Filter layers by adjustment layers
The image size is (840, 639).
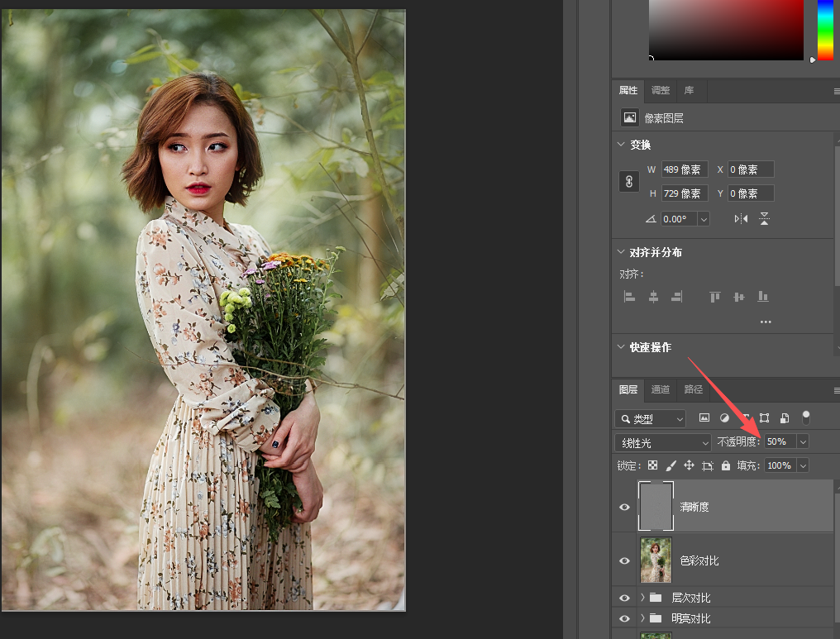click(724, 417)
